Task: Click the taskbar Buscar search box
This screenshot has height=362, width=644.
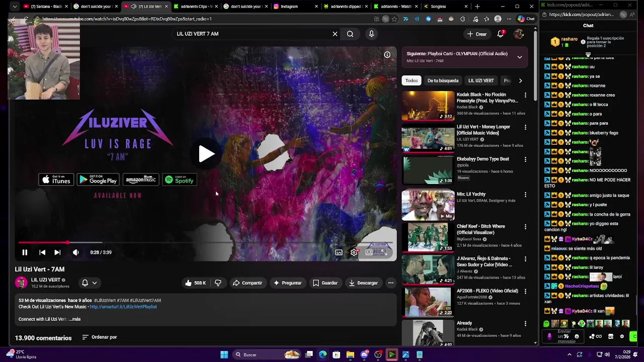Action: pos(268,355)
